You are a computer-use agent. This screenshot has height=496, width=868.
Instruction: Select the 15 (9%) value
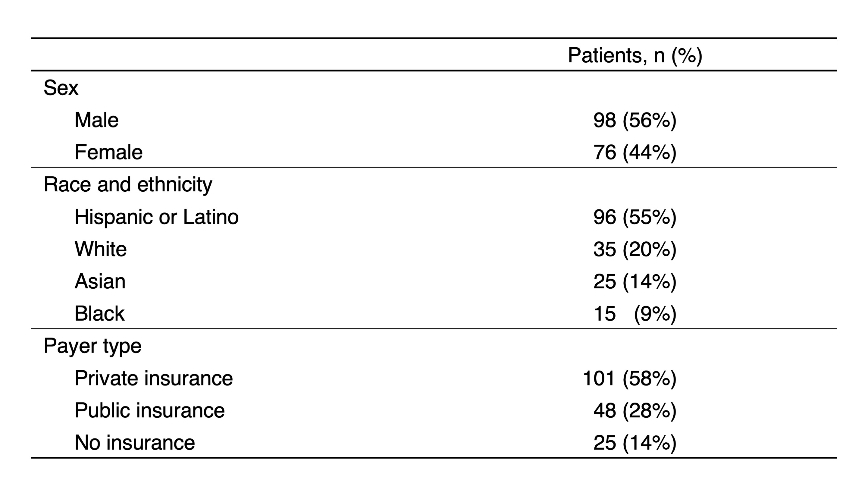(x=635, y=314)
